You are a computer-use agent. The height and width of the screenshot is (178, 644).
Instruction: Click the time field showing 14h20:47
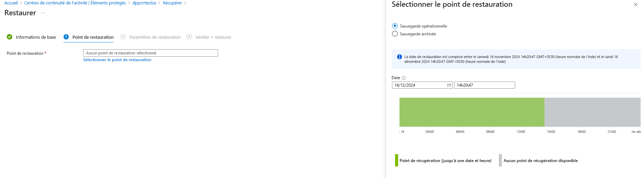tap(484, 85)
